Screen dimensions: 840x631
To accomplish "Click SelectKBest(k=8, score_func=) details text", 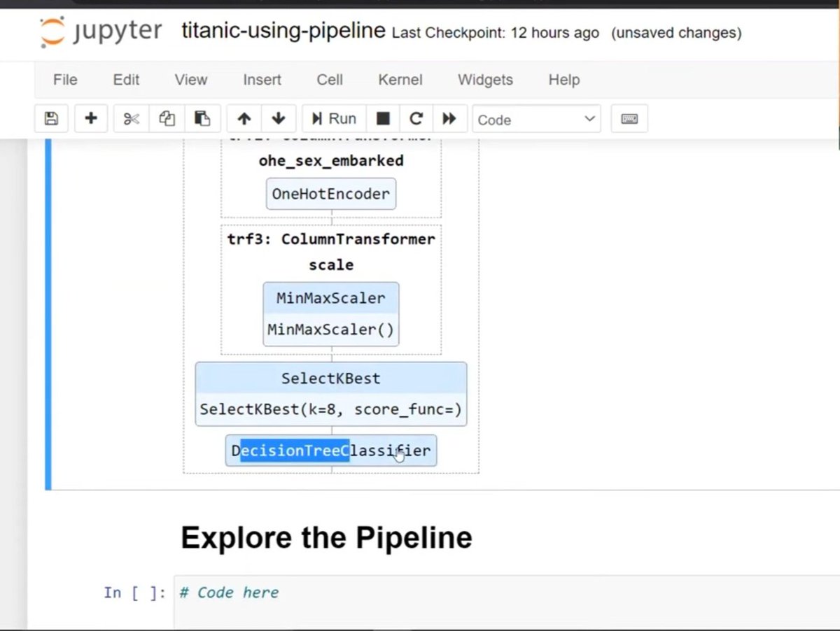I will [331, 409].
